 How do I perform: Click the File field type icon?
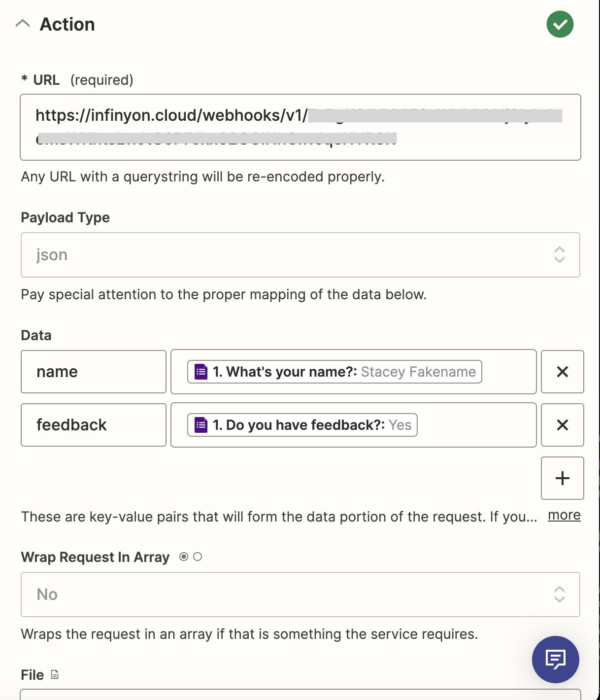(x=55, y=674)
